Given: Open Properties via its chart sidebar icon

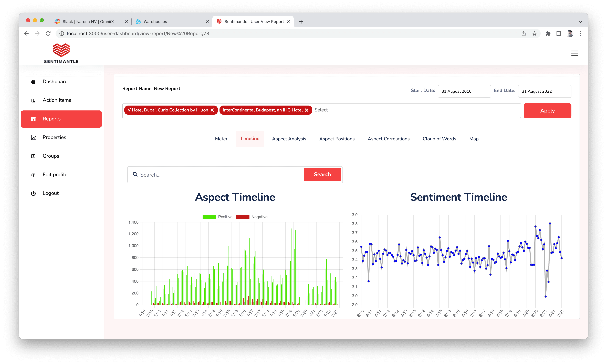Looking at the screenshot, I should pyautogui.click(x=33, y=137).
